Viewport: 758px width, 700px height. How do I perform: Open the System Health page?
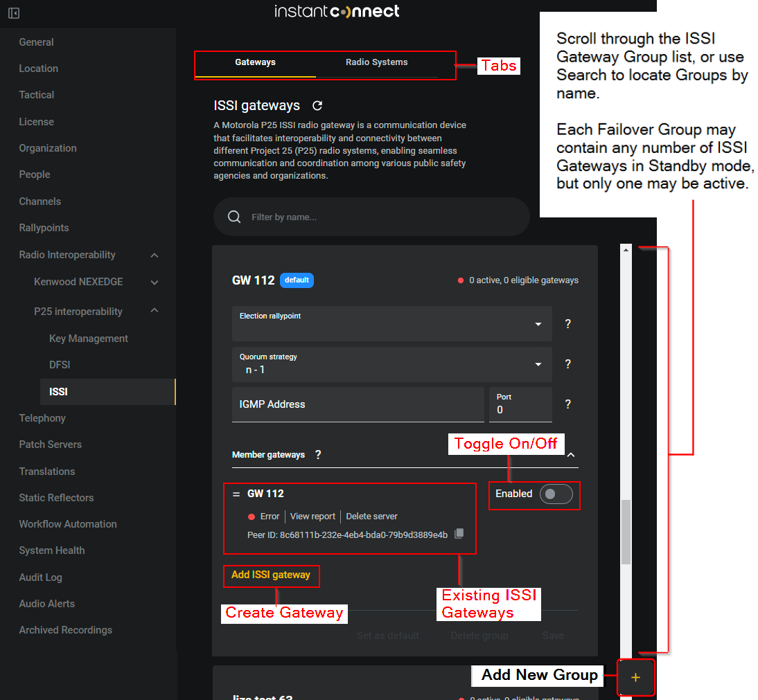(52, 550)
